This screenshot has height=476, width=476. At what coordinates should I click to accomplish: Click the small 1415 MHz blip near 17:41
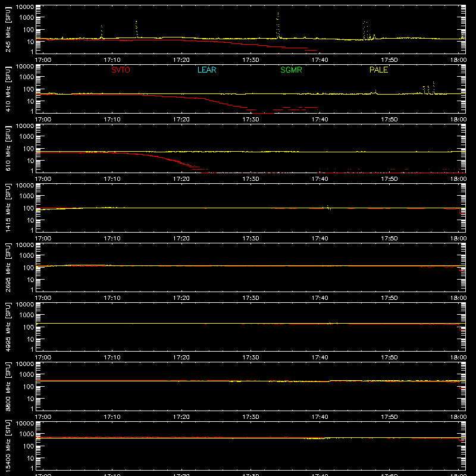[328, 208]
